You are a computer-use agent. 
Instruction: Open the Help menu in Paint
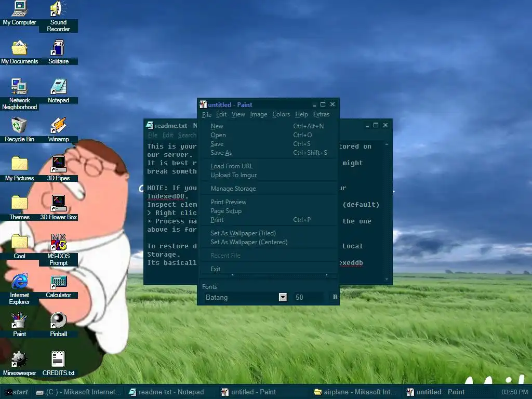coord(301,115)
